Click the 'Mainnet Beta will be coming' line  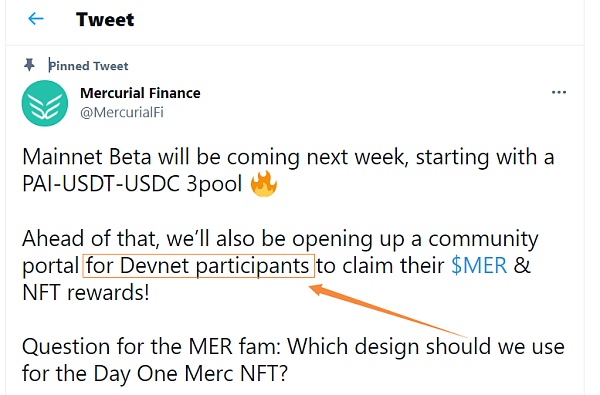click(x=161, y=157)
